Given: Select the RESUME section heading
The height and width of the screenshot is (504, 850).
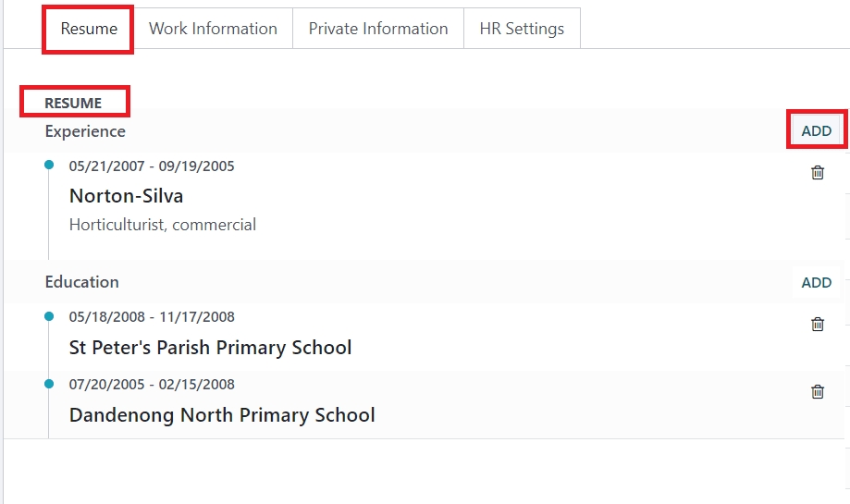Looking at the screenshot, I should 73,103.
